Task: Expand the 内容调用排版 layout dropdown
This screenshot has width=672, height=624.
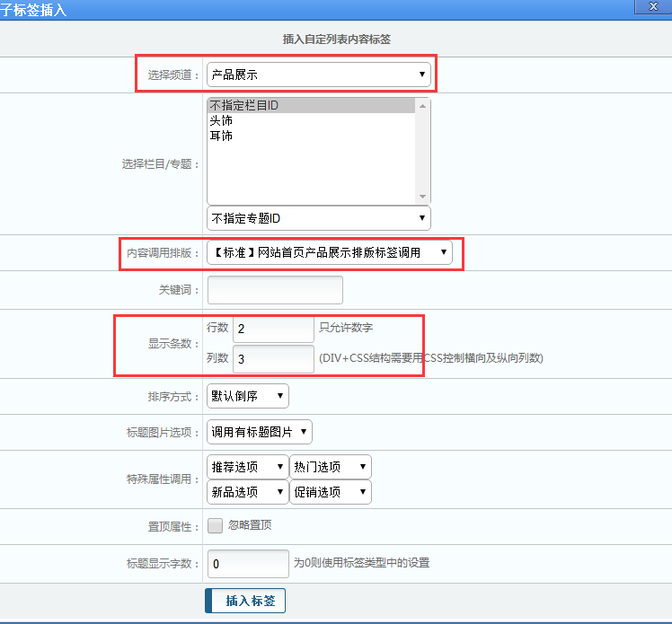Action: coord(329,253)
